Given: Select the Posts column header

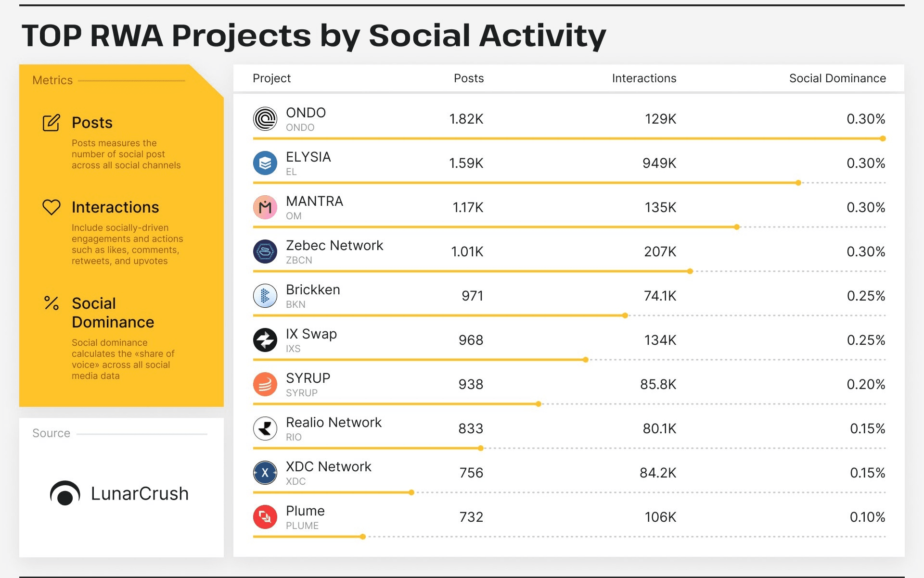Looking at the screenshot, I should [x=468, y=78].
